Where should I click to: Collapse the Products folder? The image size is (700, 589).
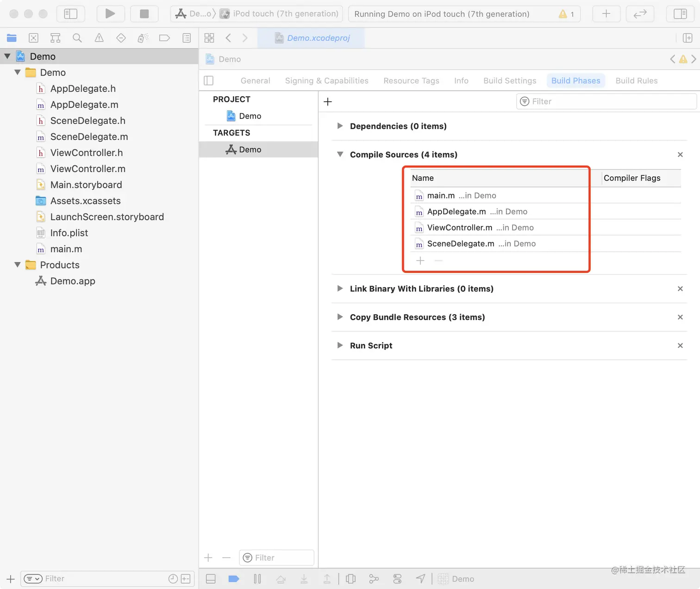18,265
